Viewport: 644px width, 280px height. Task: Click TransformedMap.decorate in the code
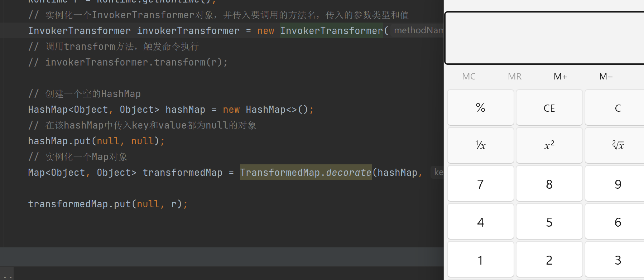click(306, 173)
